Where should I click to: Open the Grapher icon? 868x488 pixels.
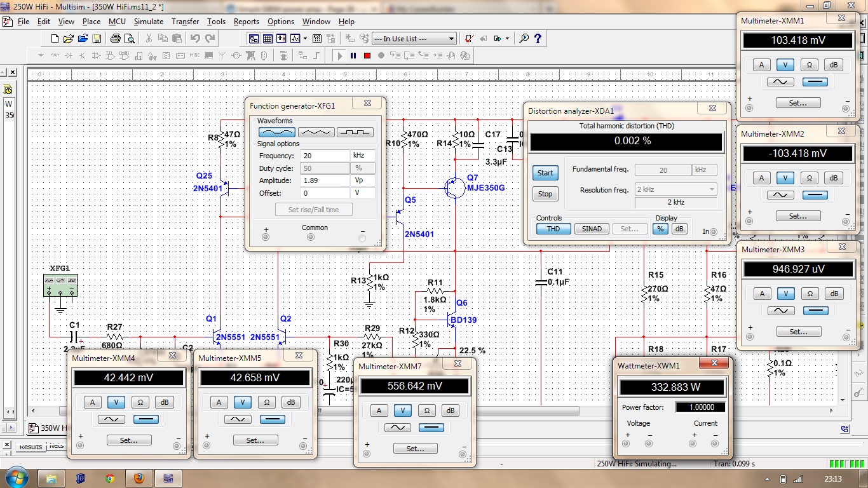pos(296,39)
